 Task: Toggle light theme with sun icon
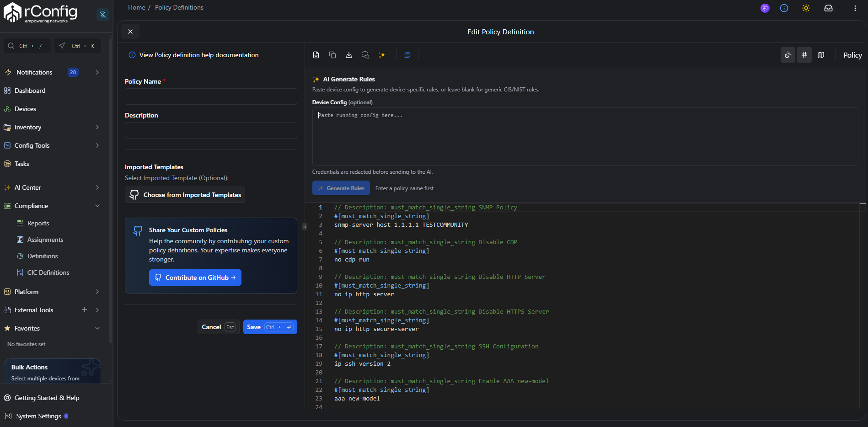(x=806, y=8)
